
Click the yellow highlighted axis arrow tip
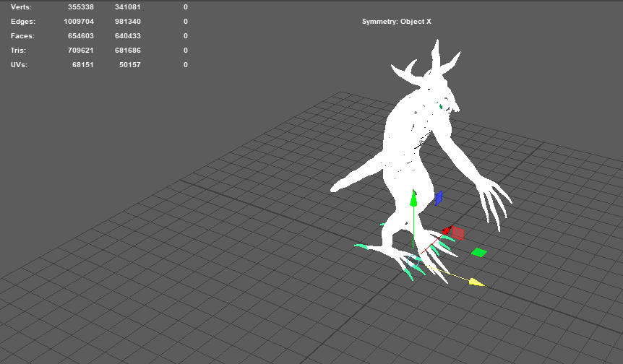[x=476, y=282]
